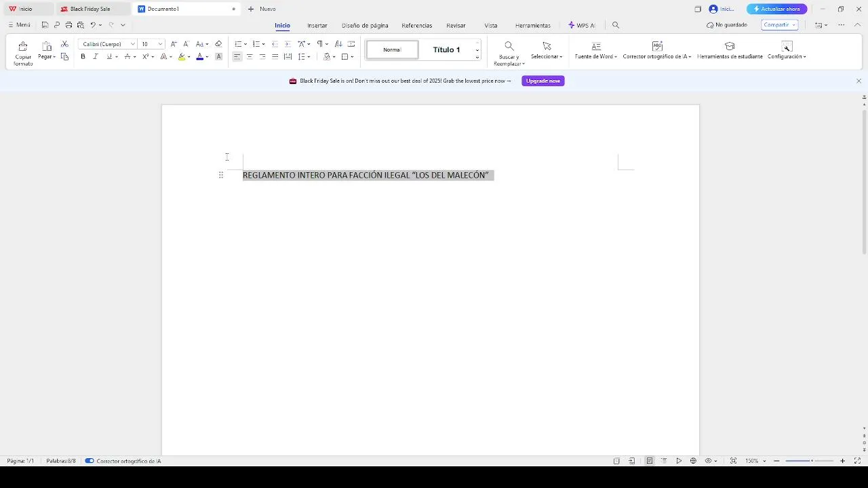
Task: Switch to the Insertar tab
Action: 317,26
